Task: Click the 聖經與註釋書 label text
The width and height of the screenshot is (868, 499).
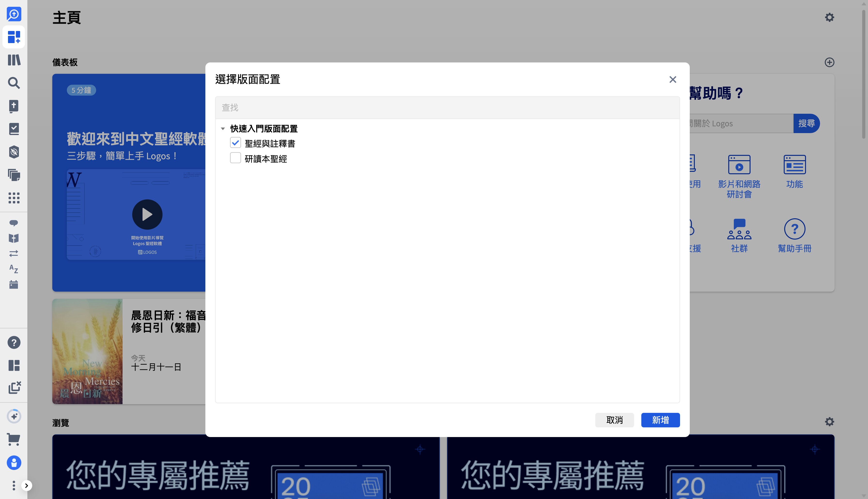Action: (x=270, y=144)
